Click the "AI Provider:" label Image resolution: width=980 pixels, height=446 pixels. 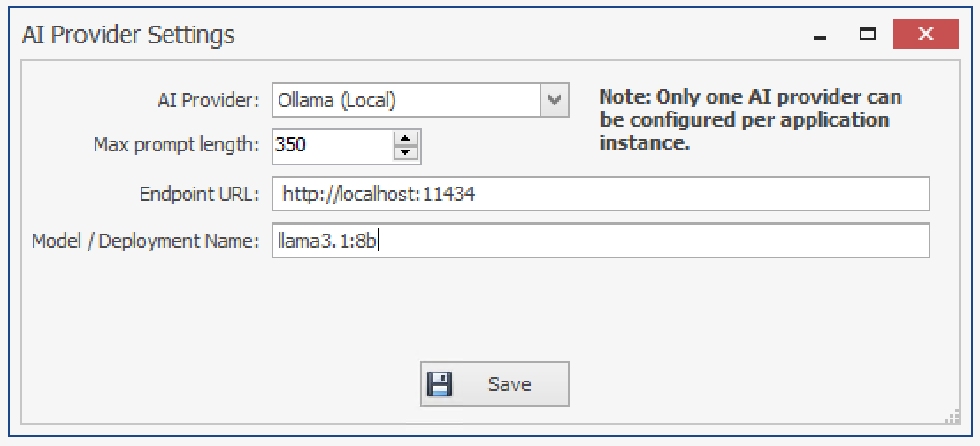[x=207, y=100]
